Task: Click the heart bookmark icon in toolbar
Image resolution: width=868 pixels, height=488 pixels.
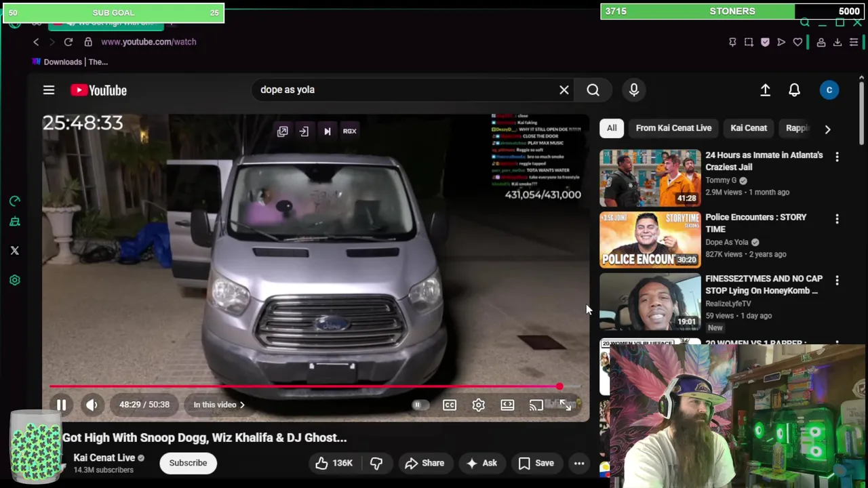Action: click(797, 42)
